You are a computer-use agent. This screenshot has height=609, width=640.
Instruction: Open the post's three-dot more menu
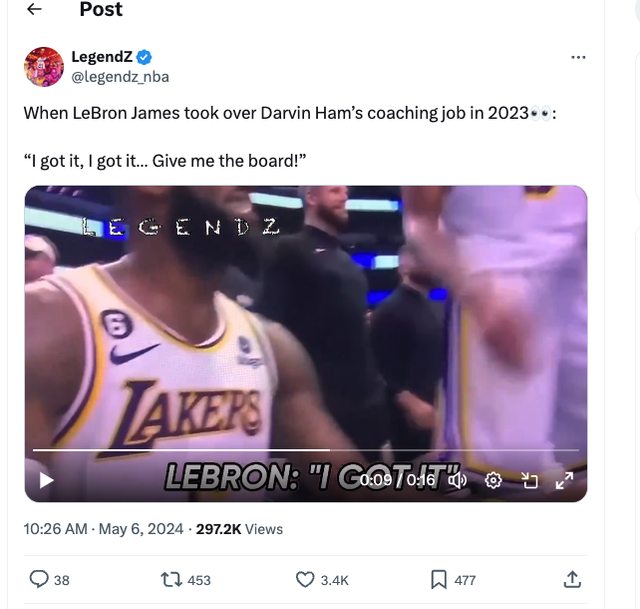tap(578, 57)
